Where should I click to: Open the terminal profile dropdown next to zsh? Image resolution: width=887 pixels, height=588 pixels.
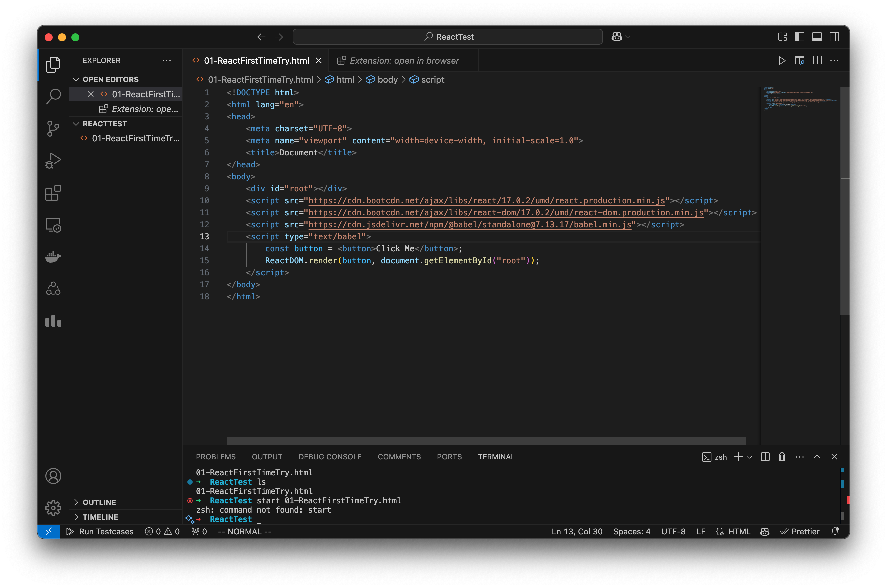750,457
